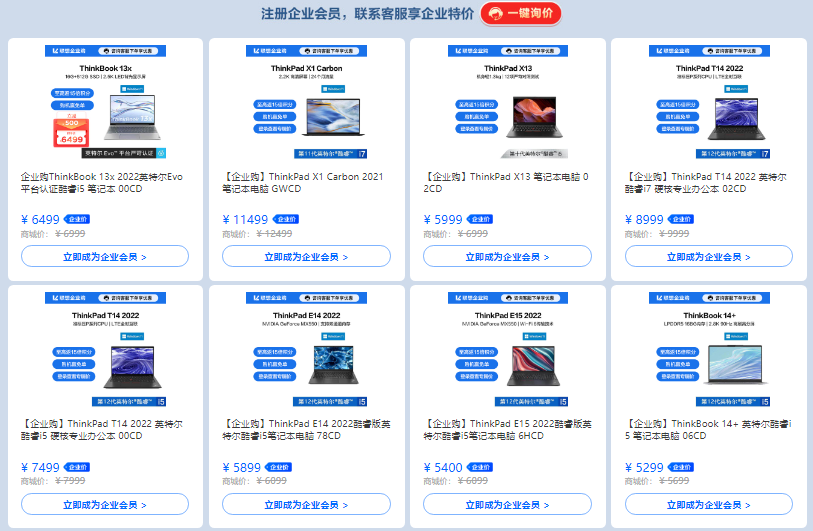Open ThinkPad T14 2022 i7 laptop image
Screen dimensions: 813x531
[736, 119]
